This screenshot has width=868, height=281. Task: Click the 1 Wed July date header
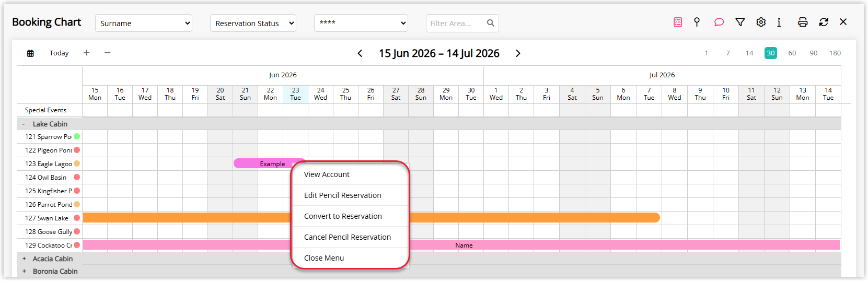click(x=496, y=94)
